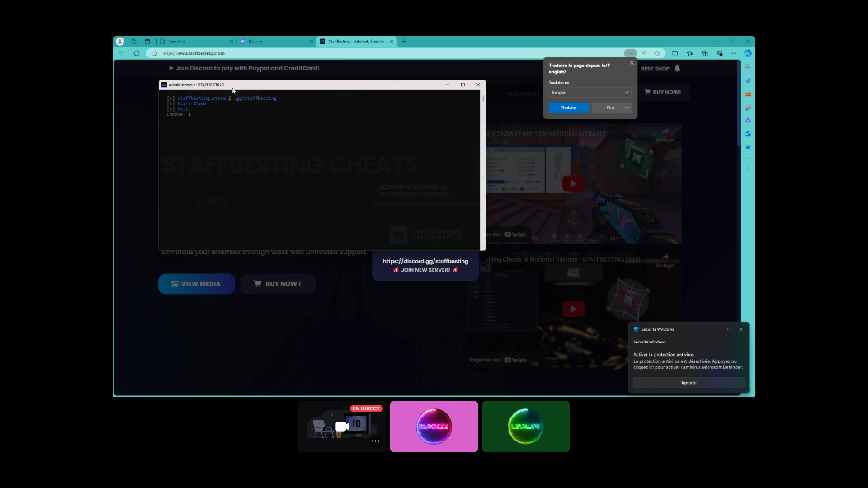View site info via the padlock icon

coord(155,53)
